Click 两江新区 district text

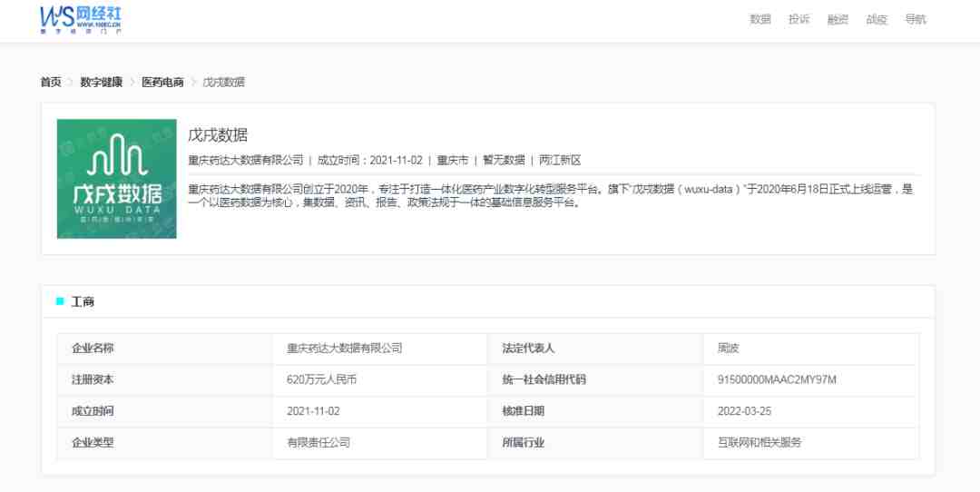point(560,160)
